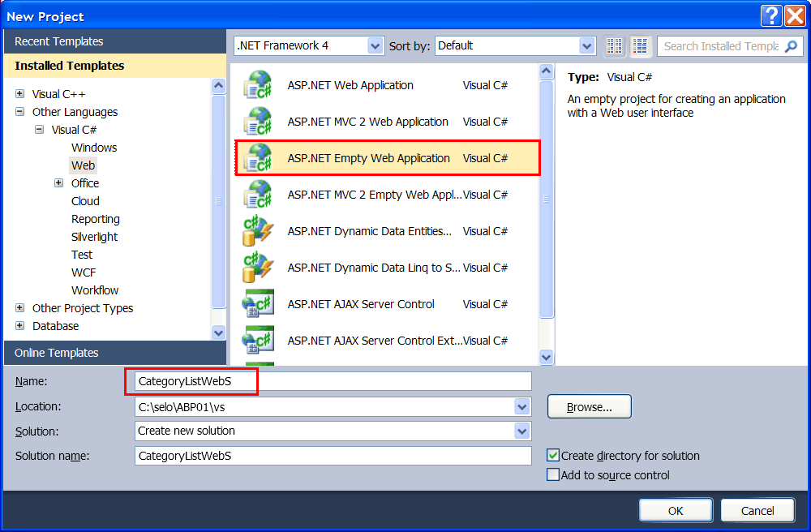Click the Cancel button
This screenshot has width=811, height=532.
(x=757, y=511)
